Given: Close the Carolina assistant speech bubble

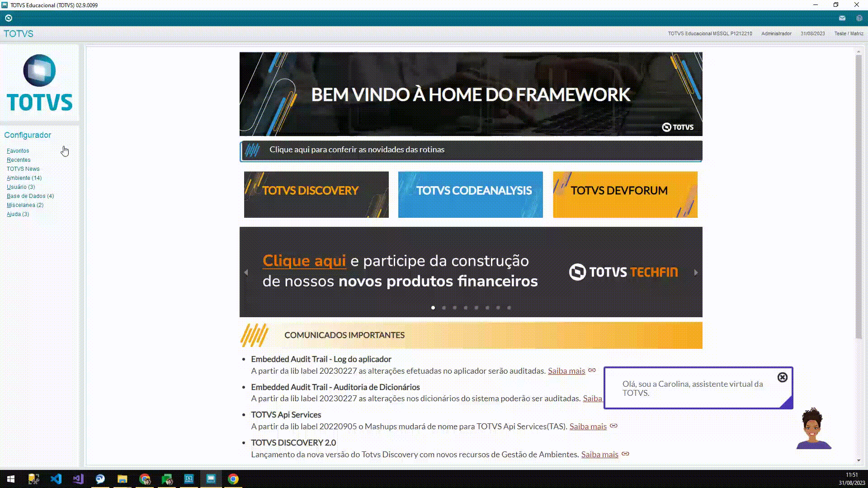Looking at the screenshot, I should pos(783,377).
